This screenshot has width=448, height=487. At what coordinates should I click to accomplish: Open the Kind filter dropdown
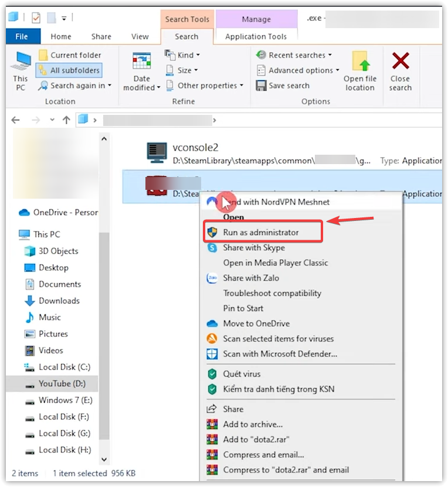point(182,55)
